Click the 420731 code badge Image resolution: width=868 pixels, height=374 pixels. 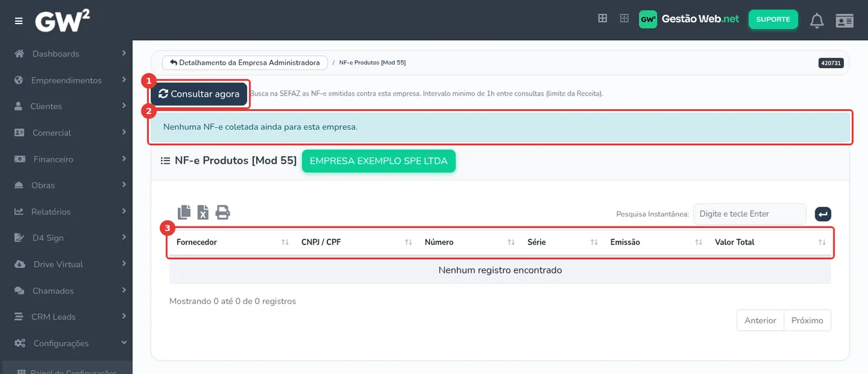(x=831, y=63)
